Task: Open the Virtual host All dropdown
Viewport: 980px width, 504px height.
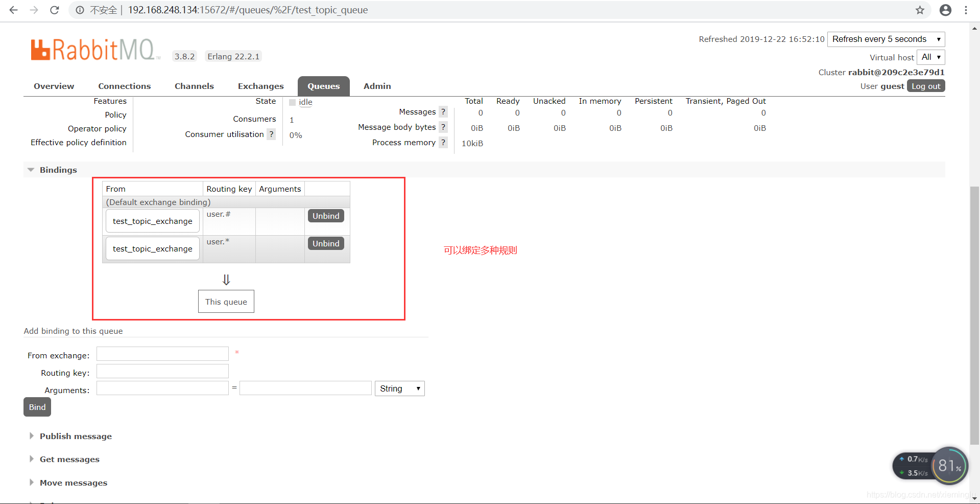Action: click(931, 57)
